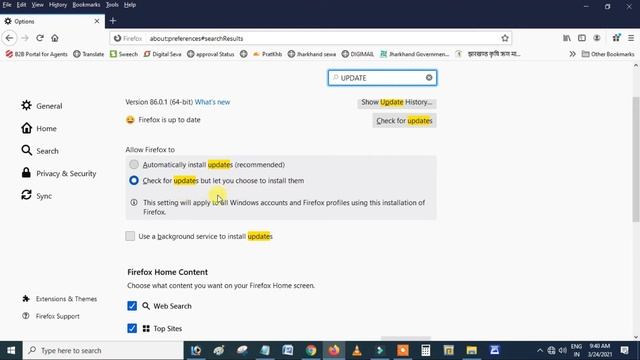Open the Privacy & Security category
Screen dimensions: 640x360
coord(59,173)
